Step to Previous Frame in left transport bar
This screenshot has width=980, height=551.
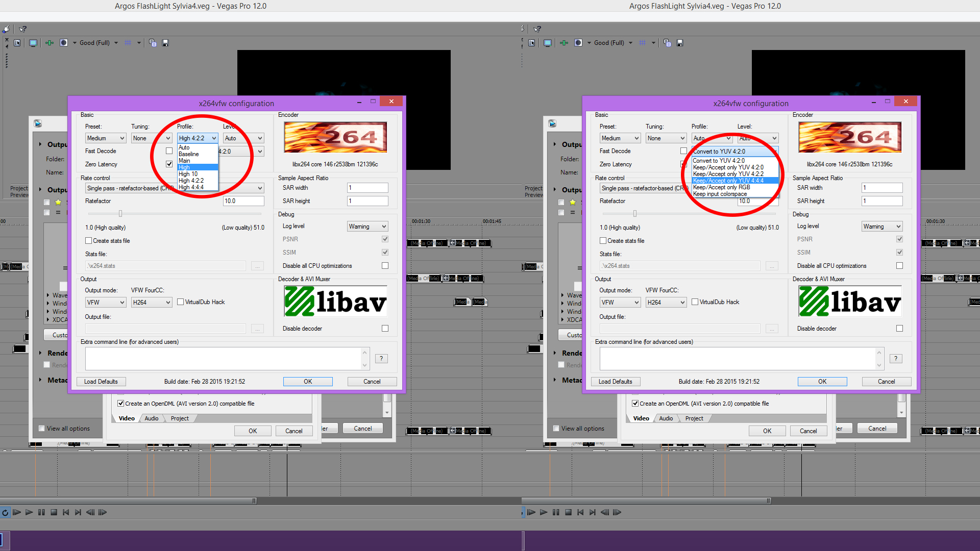pos(90,512)
